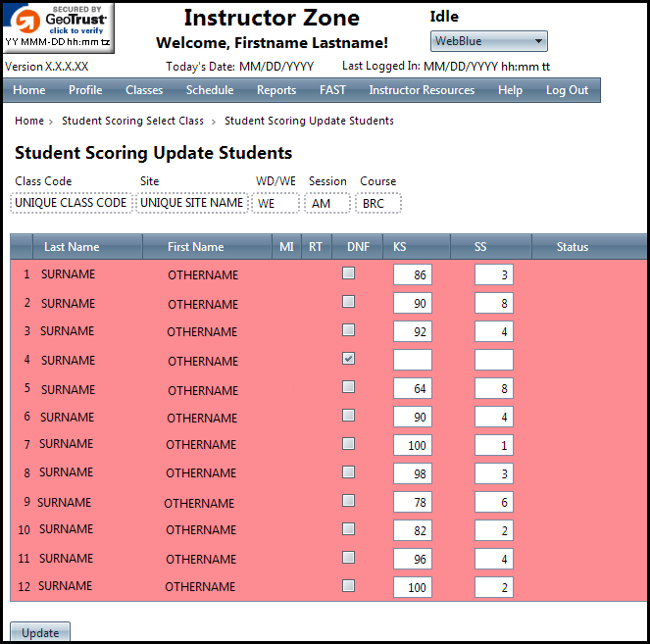The image size is (650, 644).
Task: Click the KS field showing 96
Action: pyautogui.click(x=413, y=559)
